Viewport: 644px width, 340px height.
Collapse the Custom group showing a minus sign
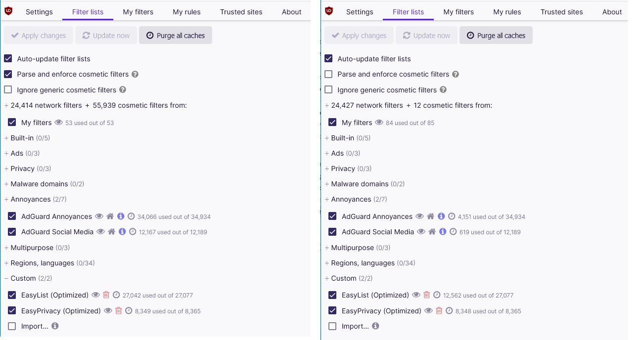[6, 278]
